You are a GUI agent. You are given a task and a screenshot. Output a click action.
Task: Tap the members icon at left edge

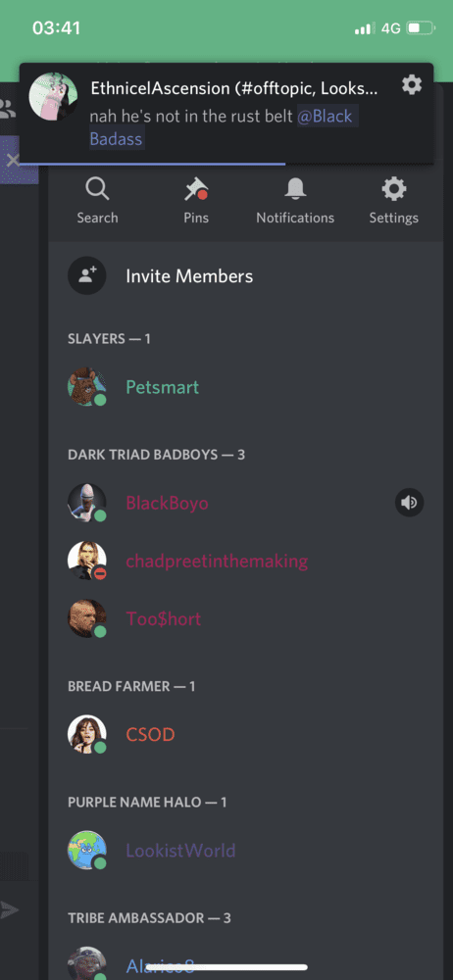point(8,109)
